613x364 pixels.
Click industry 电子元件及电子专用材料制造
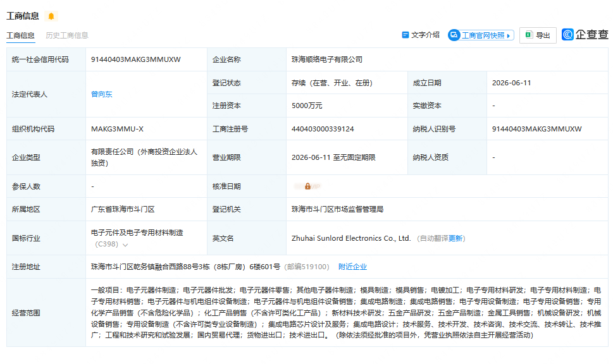[x=137, y=233]
